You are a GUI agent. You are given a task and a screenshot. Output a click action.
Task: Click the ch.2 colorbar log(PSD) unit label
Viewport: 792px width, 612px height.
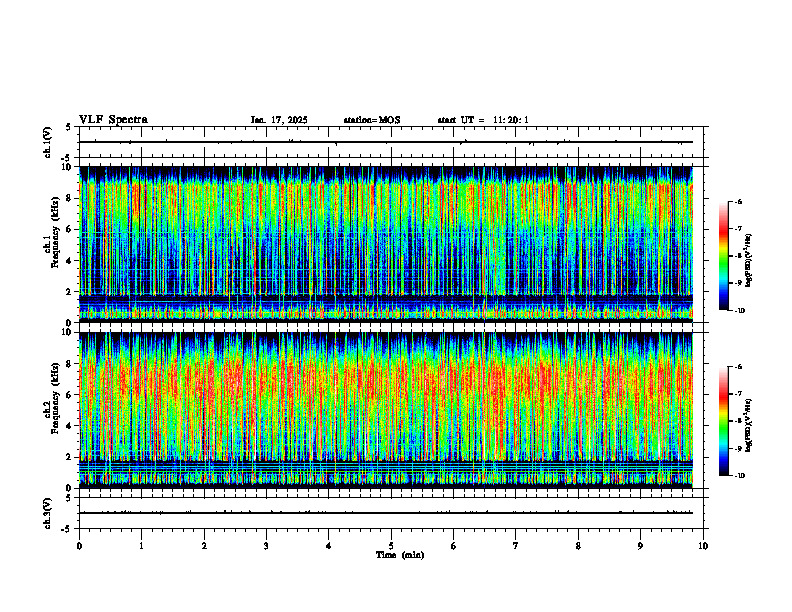click(749, 425)
